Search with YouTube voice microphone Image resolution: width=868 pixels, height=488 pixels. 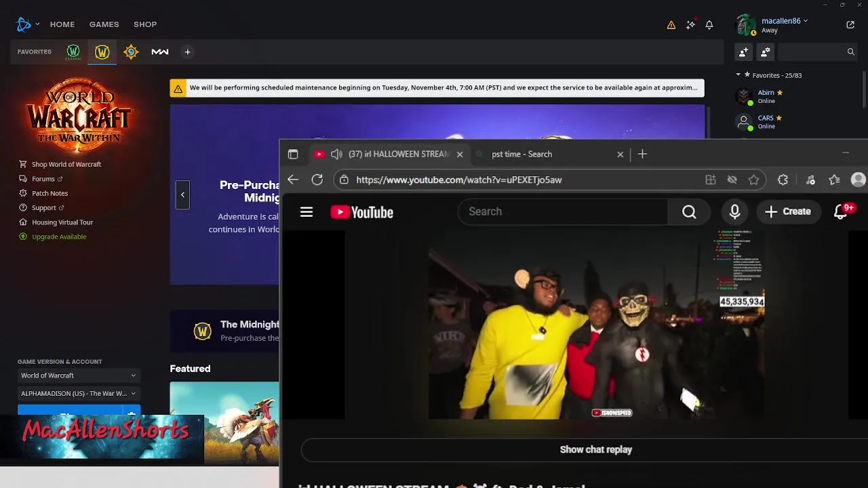coord(734,211)
